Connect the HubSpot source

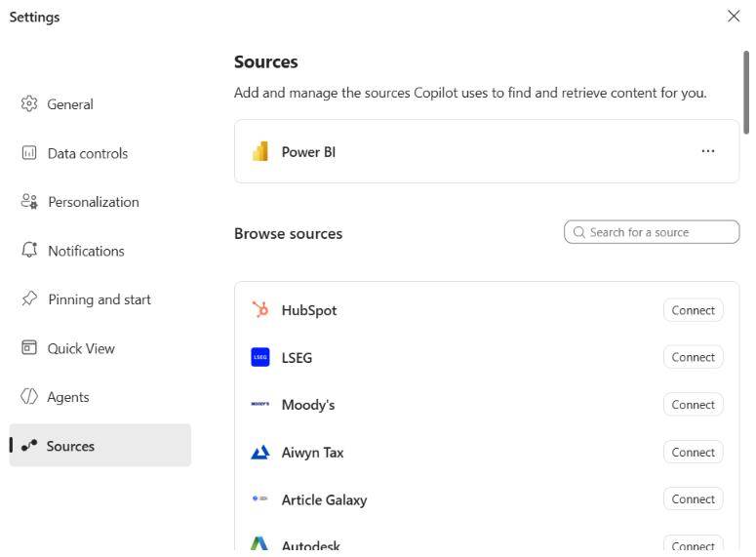tap(693, 310)
